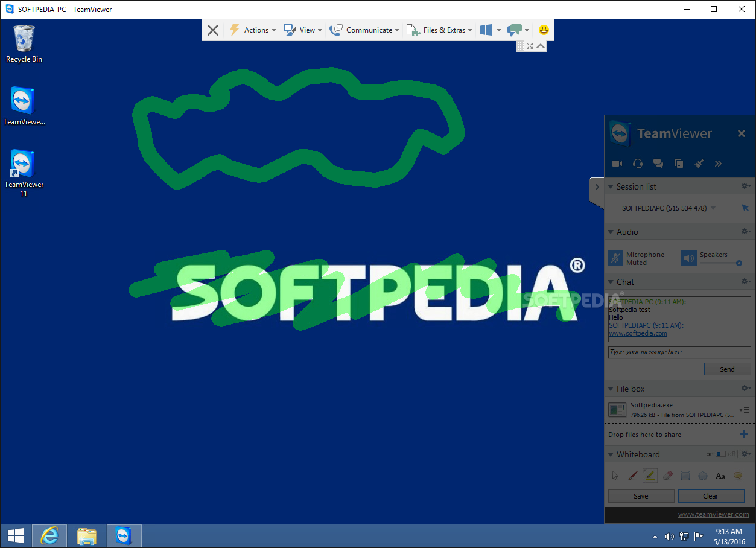Collapse the File box section
Image resolution: width=756 pixels, height=548 pixels.
coord(611,389)
